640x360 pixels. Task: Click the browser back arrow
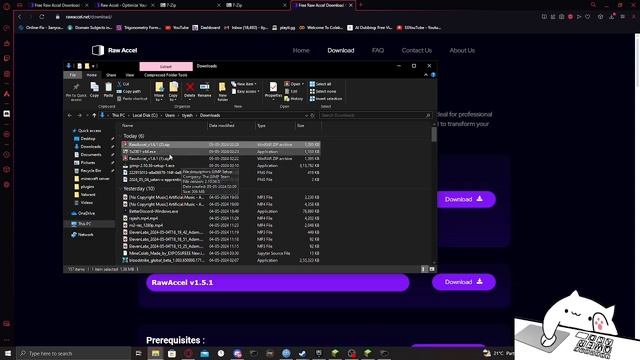pos(19,17)
